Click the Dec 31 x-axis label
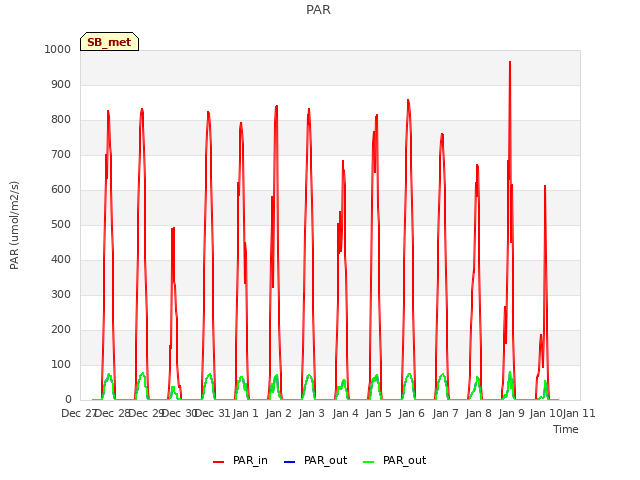The width and height of the screenshot is (640, 480). (213, 413)
